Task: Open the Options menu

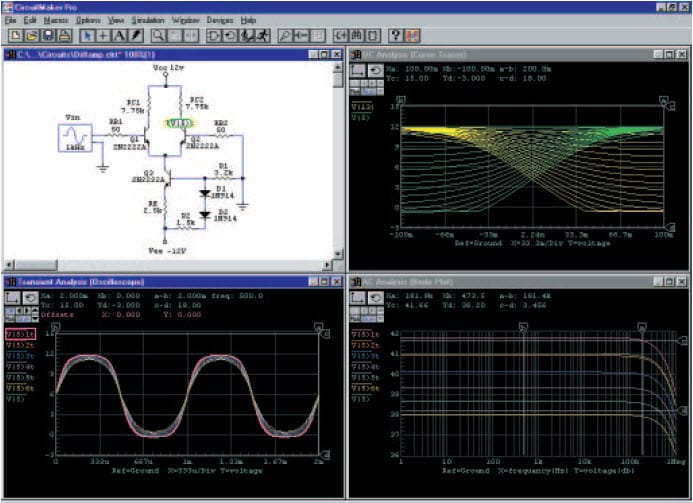Action: (88, 20)
